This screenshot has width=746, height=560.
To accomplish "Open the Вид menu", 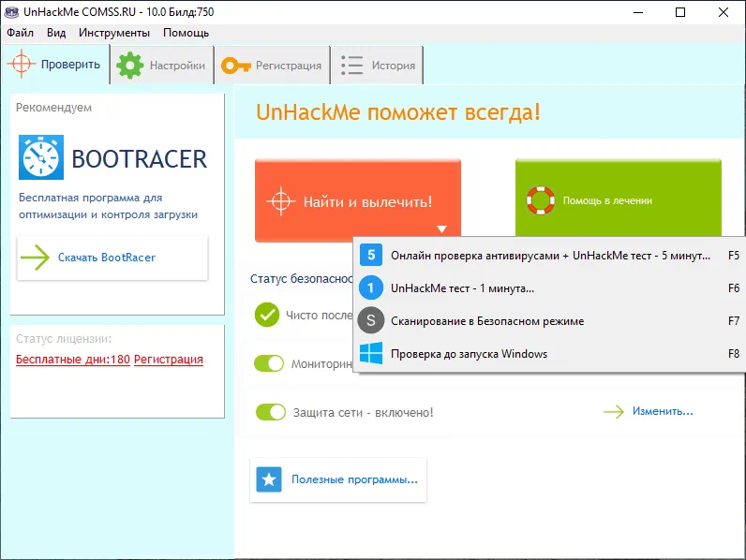I will (x=56, y=33).
